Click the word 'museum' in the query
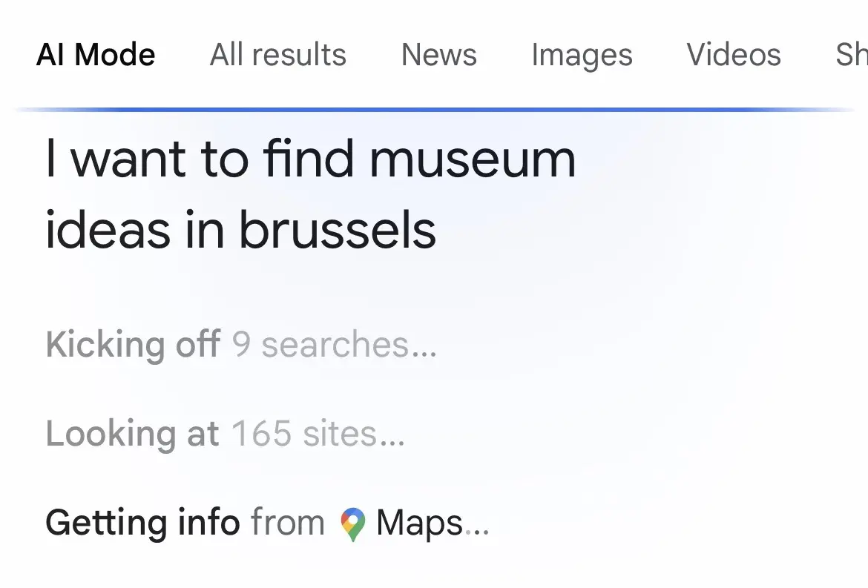The image size is (868, 588). coord(473,159)
